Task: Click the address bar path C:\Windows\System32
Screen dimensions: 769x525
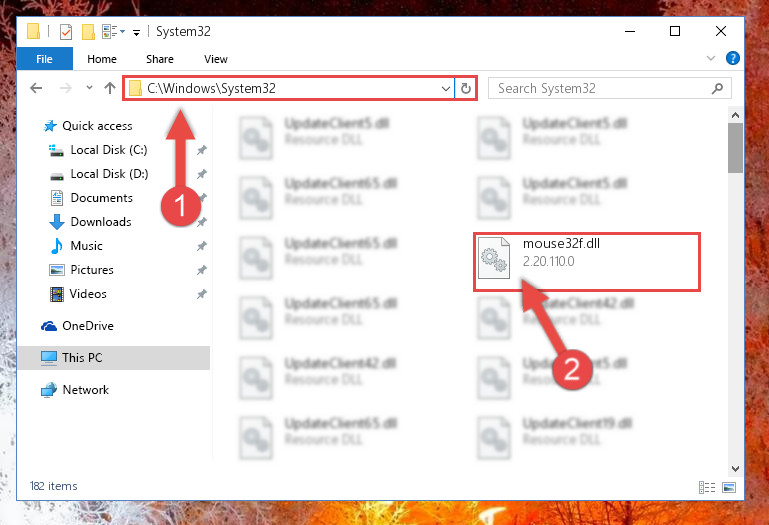Action: point(211,88)
